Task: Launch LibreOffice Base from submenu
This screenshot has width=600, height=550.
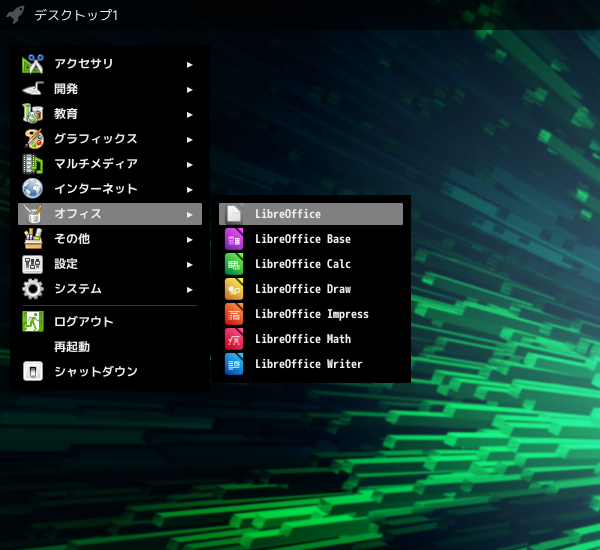Action: coord(311,239)
